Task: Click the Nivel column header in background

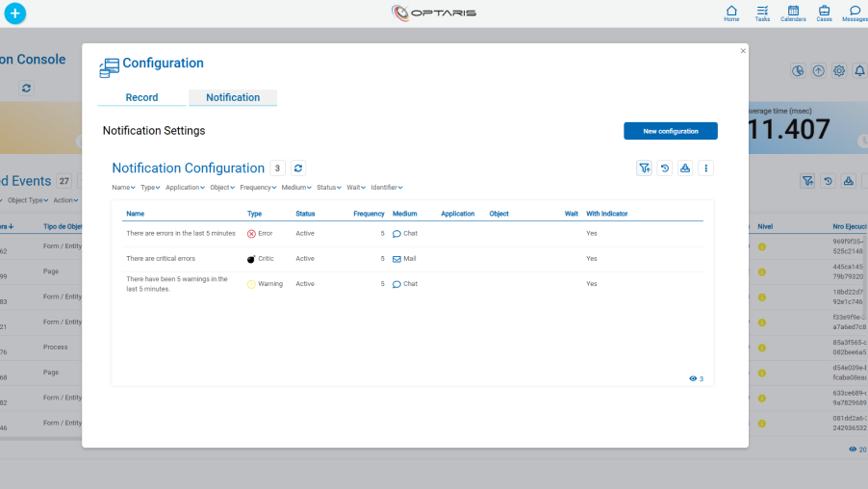Action: [x=765, y=226]
